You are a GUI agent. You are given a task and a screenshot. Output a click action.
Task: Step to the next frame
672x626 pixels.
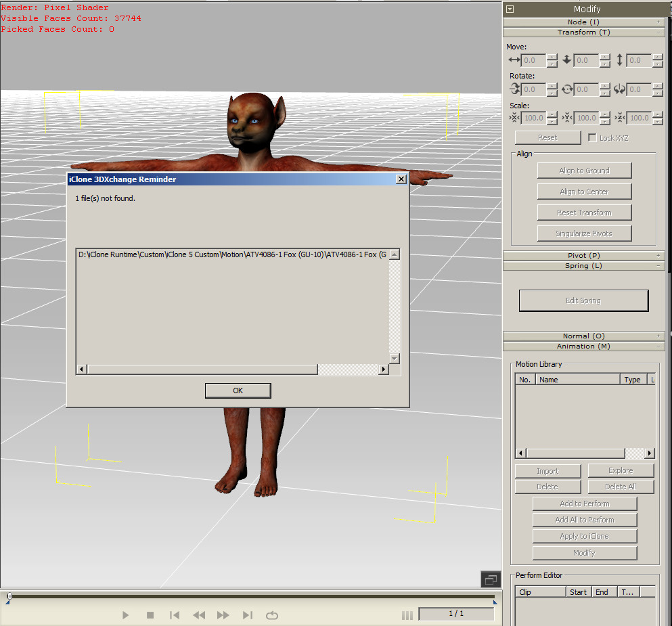point(223,615)
